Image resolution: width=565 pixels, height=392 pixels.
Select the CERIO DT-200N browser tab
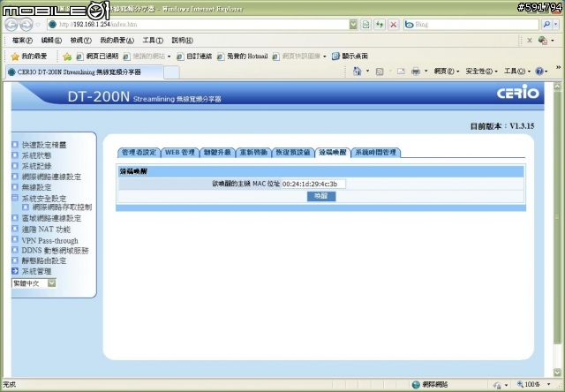(x=85, y=72)
